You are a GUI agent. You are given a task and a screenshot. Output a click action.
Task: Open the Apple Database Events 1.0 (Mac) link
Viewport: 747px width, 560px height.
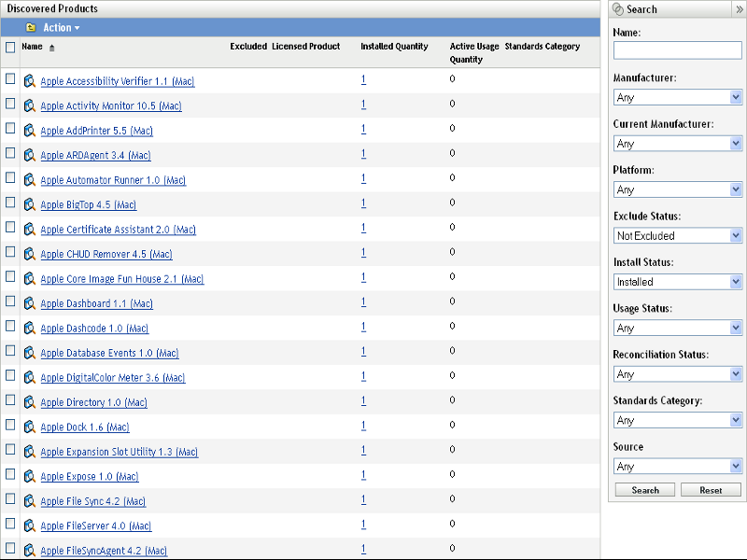pyautogui.click(x=109, y=354)
